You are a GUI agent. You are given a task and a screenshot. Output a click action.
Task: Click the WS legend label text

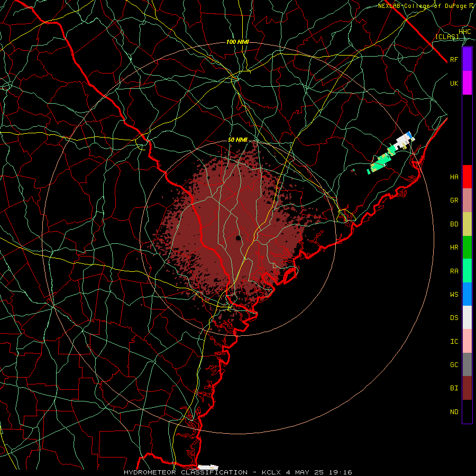tap(454, 295)
